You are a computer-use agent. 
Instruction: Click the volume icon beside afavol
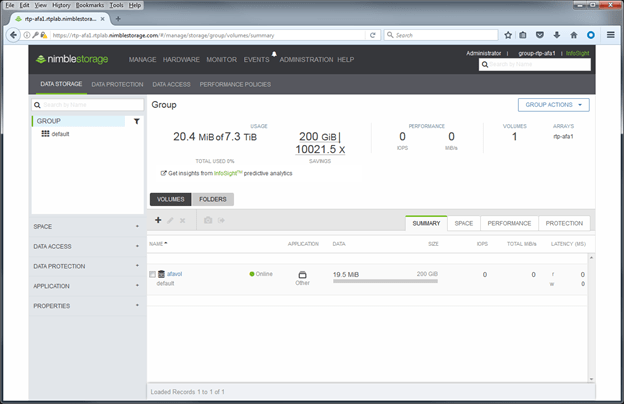(x=161, y=274)
